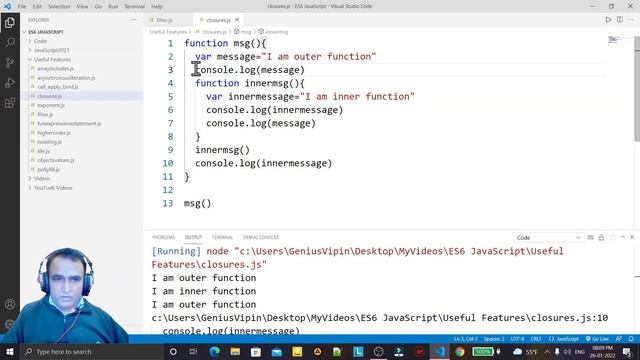Open higherorder.js file
Image resolution: width=640 pixels, height=360 pixels.
click(x=54, y=133)
